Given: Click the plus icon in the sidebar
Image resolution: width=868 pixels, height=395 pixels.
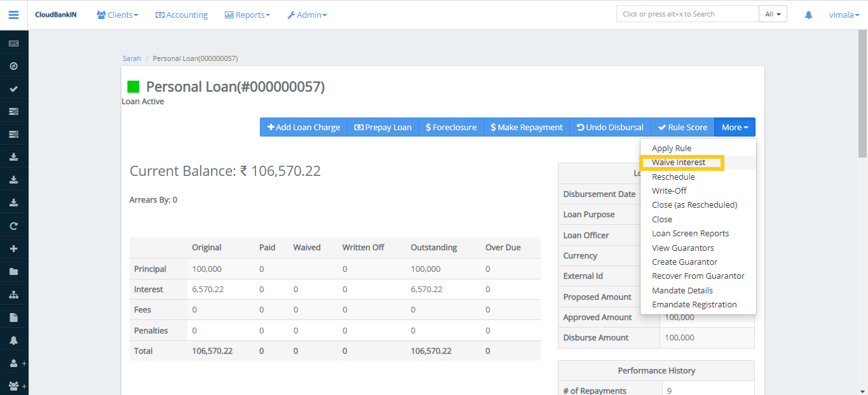Looking at the screenshot, I should click(x=14, y=248).
